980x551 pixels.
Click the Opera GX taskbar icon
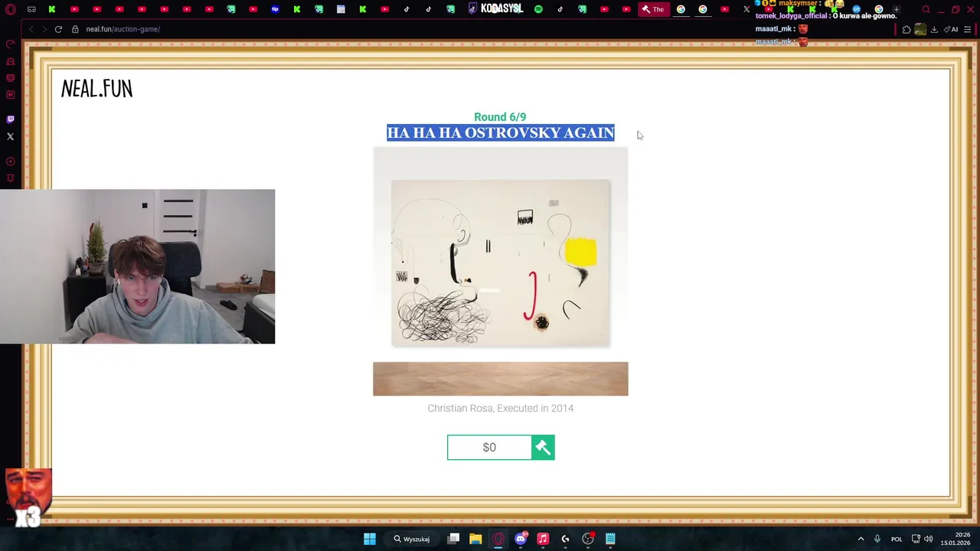(498, 539)
